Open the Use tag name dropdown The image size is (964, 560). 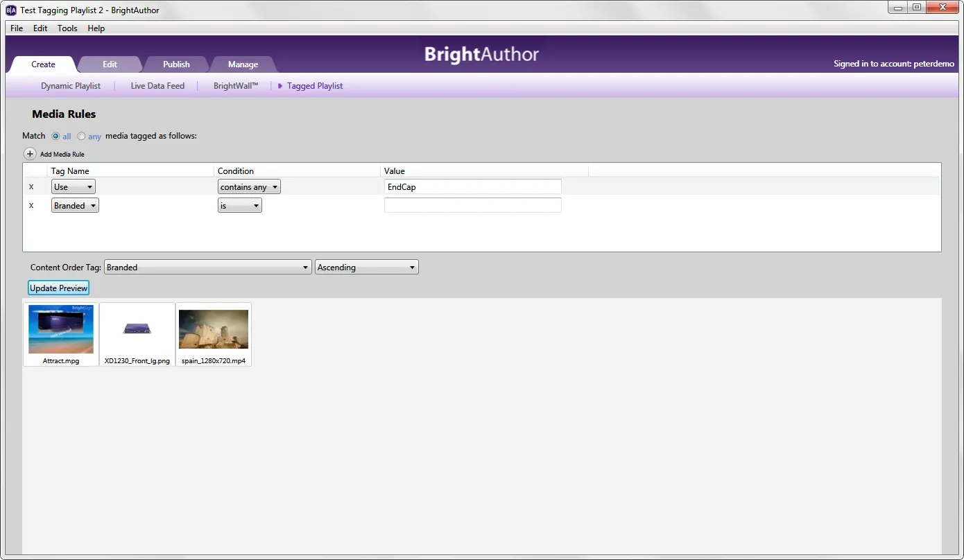[74, 186]
